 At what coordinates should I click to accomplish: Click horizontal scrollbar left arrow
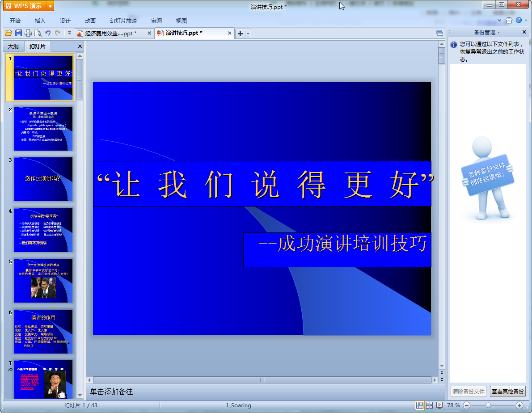point(89,380)
